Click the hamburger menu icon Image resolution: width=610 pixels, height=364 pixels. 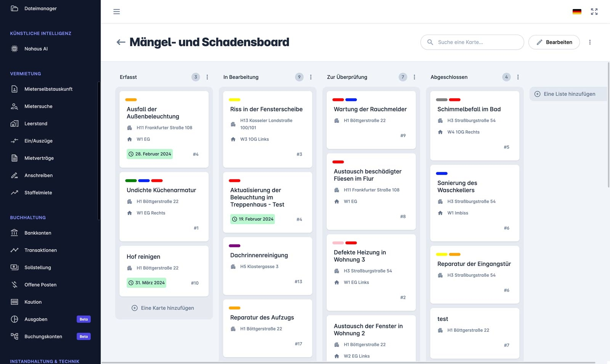coord(117,12)
